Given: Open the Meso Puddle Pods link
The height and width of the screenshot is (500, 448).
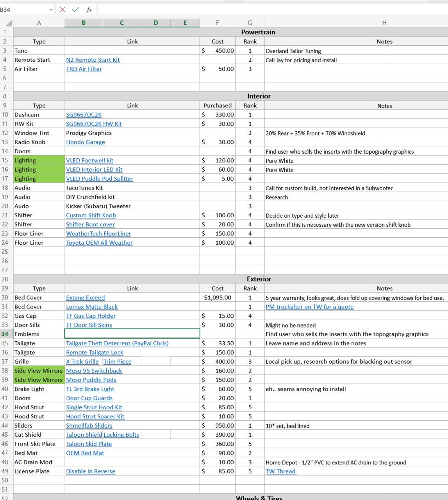Looking at the screenshot, I should 91,380.
